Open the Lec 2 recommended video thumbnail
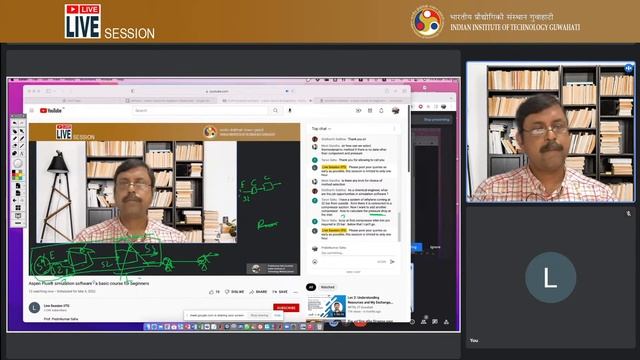The height and width of the screenshot is (360, 640). (326, 306)
